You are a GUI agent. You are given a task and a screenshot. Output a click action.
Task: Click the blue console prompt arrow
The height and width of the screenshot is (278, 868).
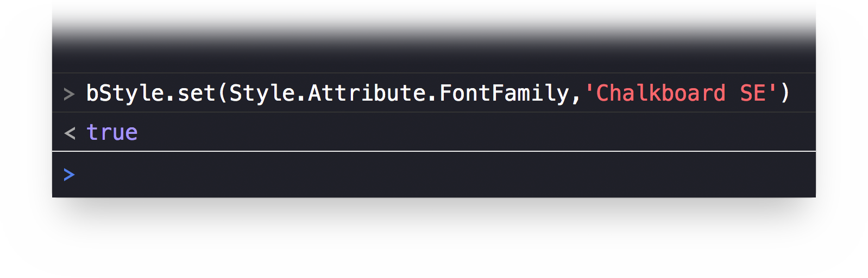point(69,175)
